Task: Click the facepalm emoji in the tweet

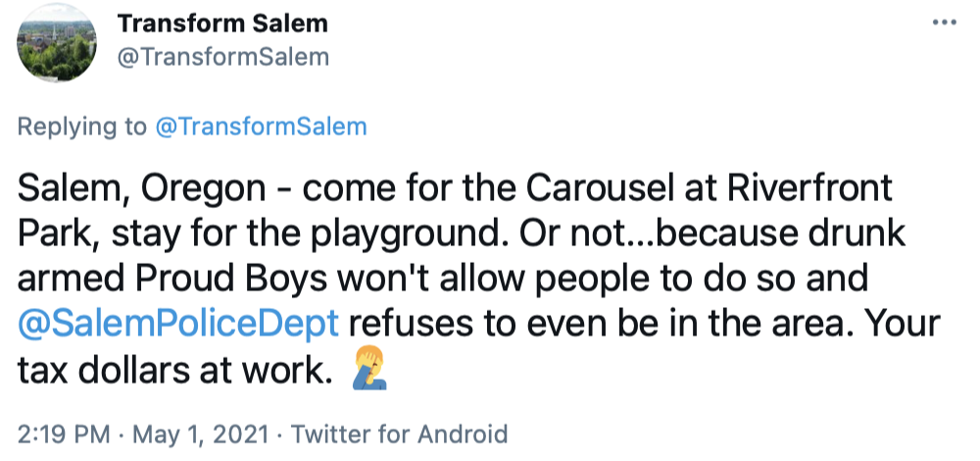Action: click(367, 371)
